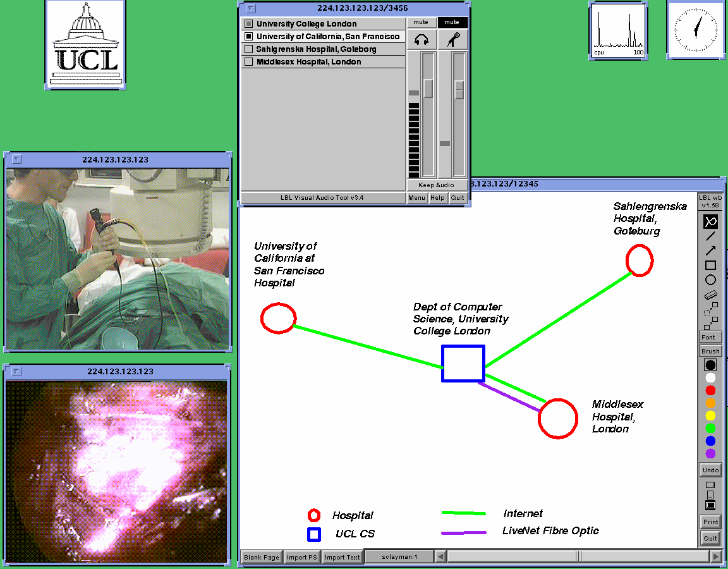The image size is (728, 569).
Task: Pick the white color swatch
Action: (x=710, y=377)
